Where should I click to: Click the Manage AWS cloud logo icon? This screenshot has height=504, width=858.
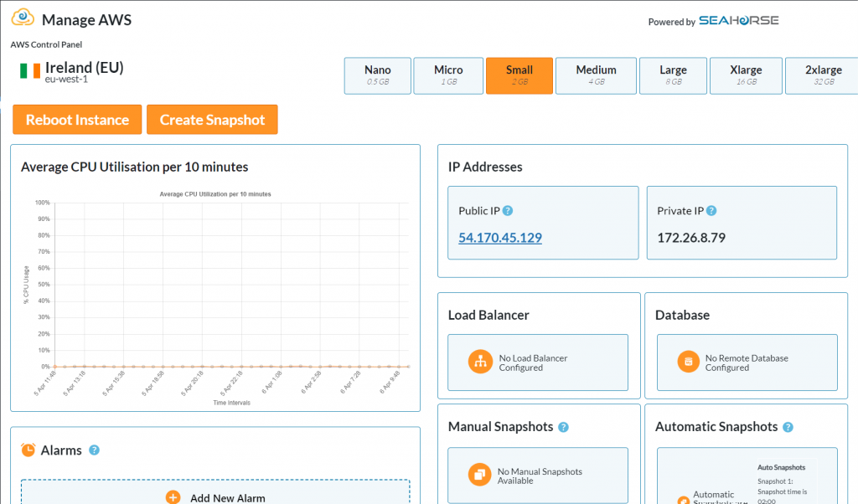(23, 18)
